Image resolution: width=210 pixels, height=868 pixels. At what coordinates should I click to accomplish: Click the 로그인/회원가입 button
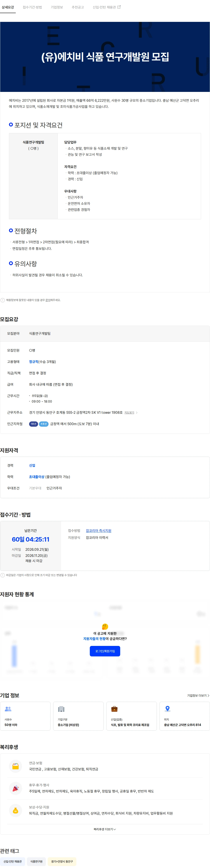coord(105,651)
